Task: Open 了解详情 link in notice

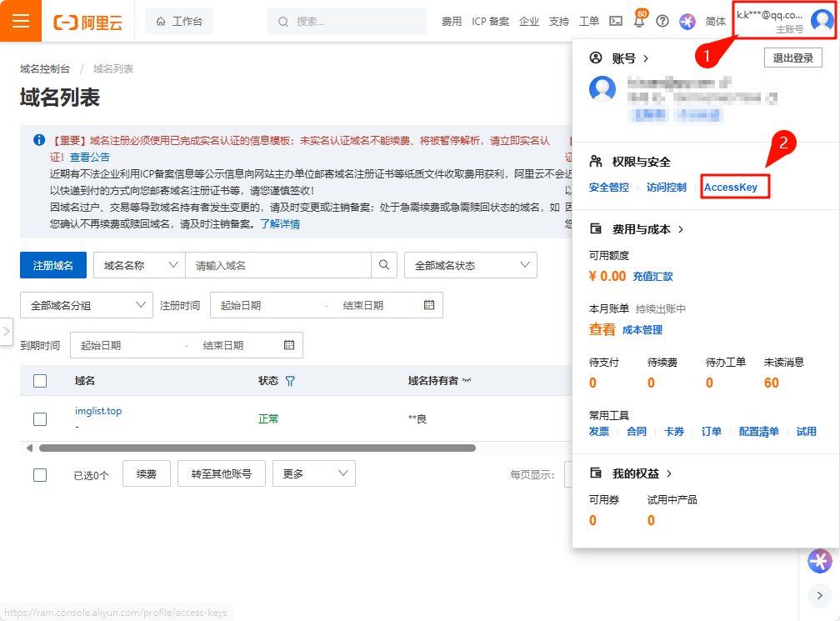Action: 280,224
